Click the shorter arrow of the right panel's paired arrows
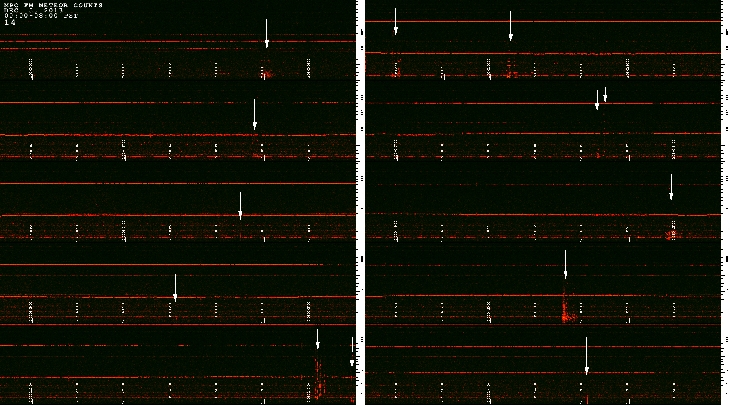The image size is (730, 407). pyautogui.click(x=606, y=94)
